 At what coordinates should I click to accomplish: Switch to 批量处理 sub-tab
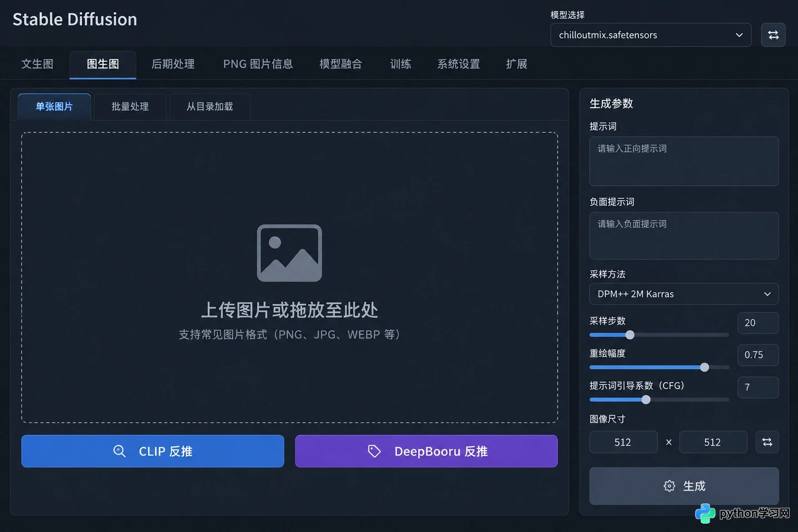130,107
